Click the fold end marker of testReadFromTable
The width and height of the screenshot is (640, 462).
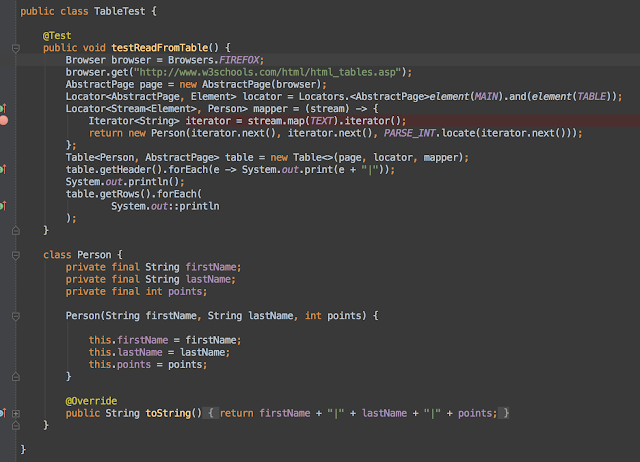[x=16, y=231]
